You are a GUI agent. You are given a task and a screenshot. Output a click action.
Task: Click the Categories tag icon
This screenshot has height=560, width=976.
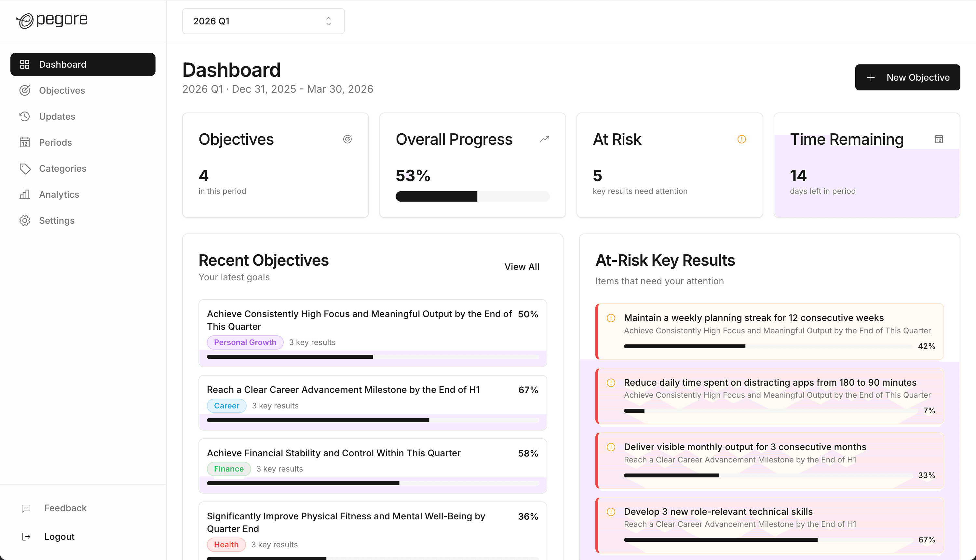click(25, 168)
